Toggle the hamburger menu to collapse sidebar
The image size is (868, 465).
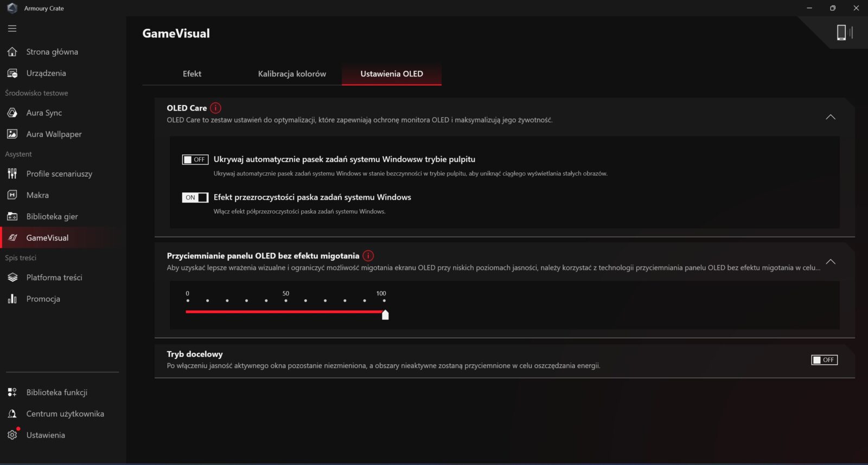(12, 28)
